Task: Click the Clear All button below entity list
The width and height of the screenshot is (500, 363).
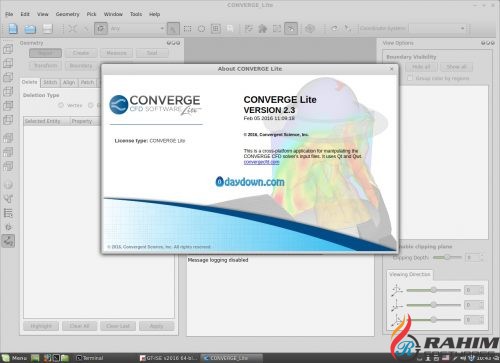Action: 79,326
